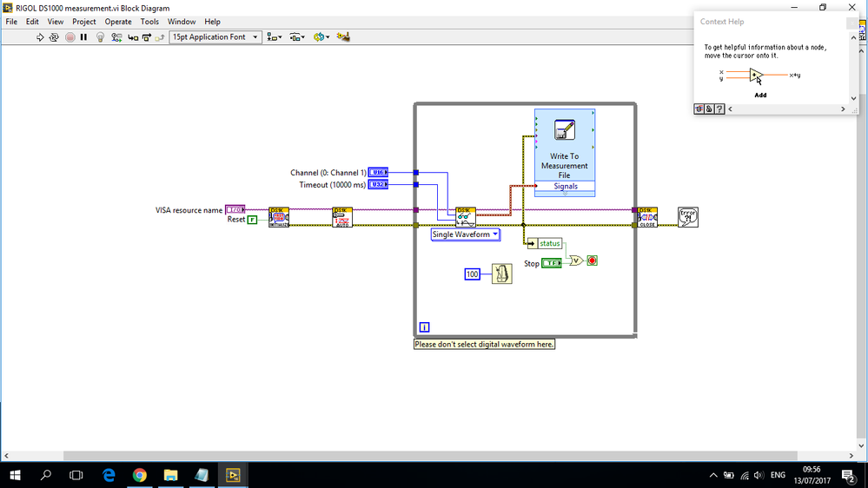Click the block diagram scroll down arrow
This screenshot has width=868, height=488.
[861, 445]
